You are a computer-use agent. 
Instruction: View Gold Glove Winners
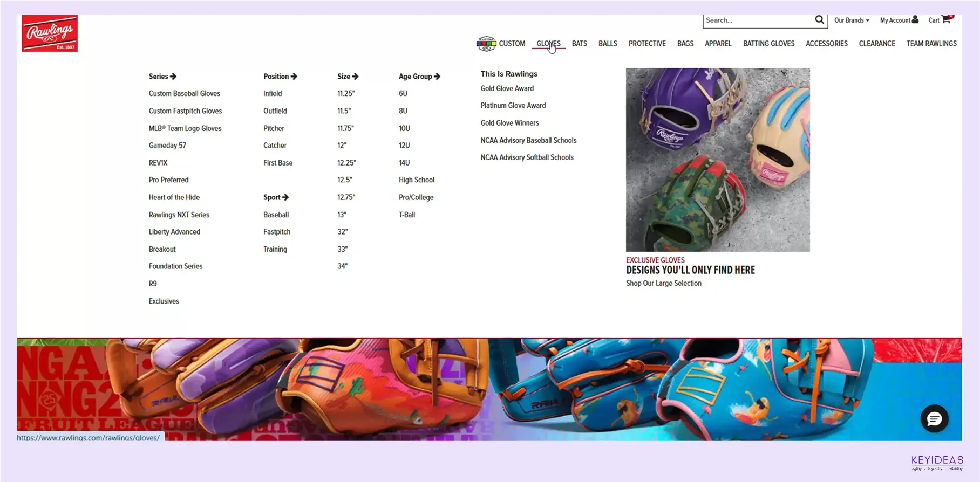[509, 123]
